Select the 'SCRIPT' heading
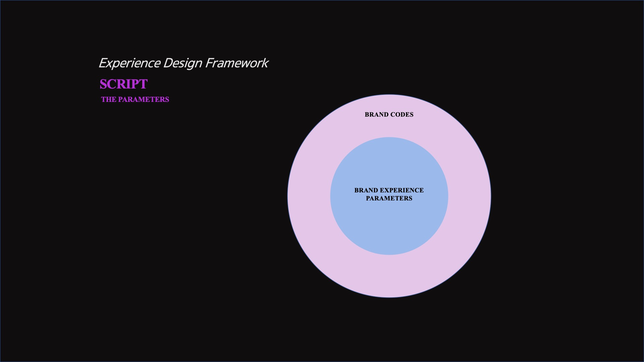The width and height of the screenshot is (644, 362). (x=123, y=84)
